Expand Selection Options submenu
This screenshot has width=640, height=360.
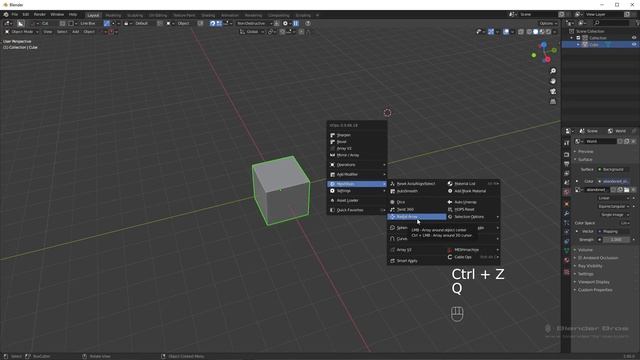point(473,217)
